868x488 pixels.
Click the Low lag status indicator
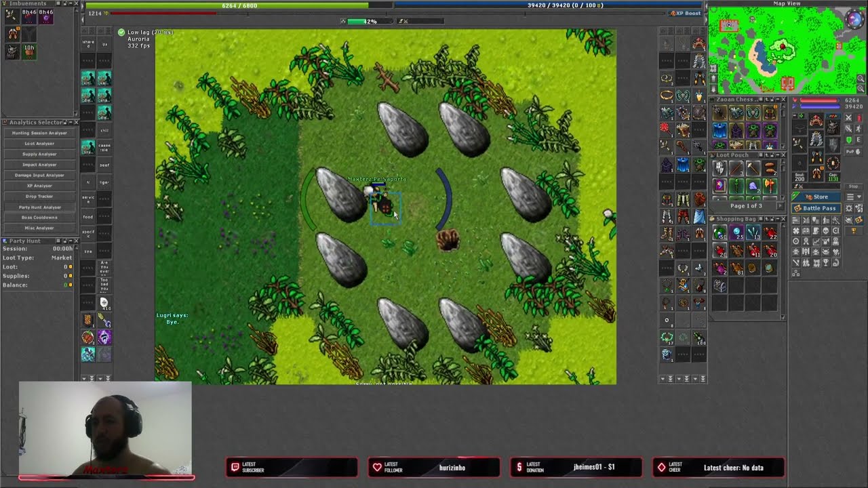click(x=144, y=33)
